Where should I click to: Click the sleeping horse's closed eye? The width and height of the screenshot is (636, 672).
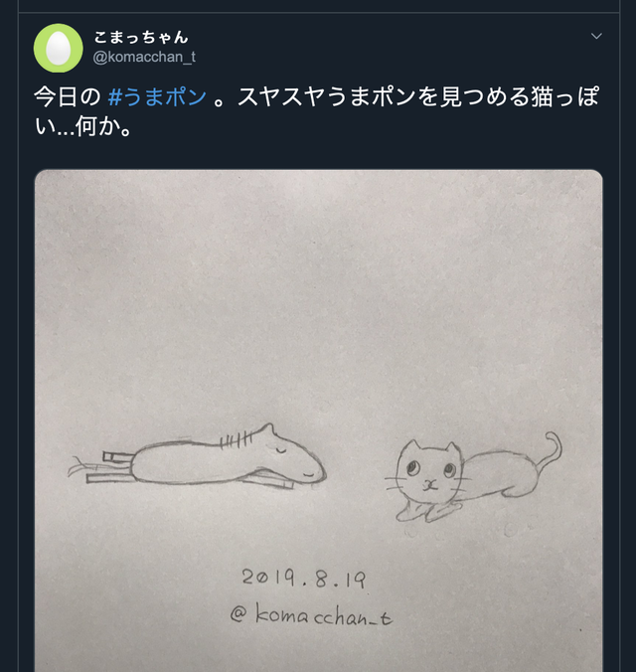pos(280,450)
